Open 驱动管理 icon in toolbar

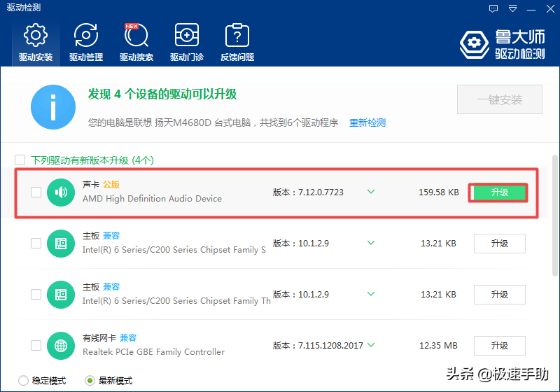click(86, 36)
